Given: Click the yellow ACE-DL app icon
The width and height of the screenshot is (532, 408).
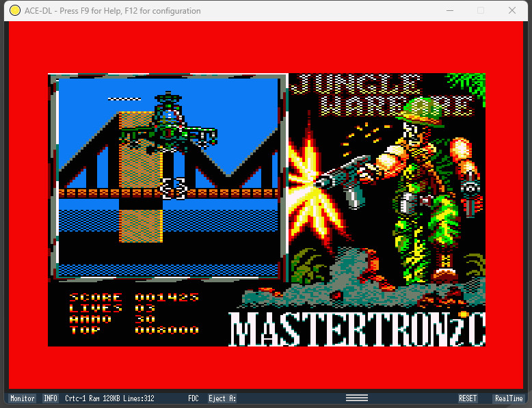Looking at the screenshot, I should pyautogui.click(x=15, y=10).
